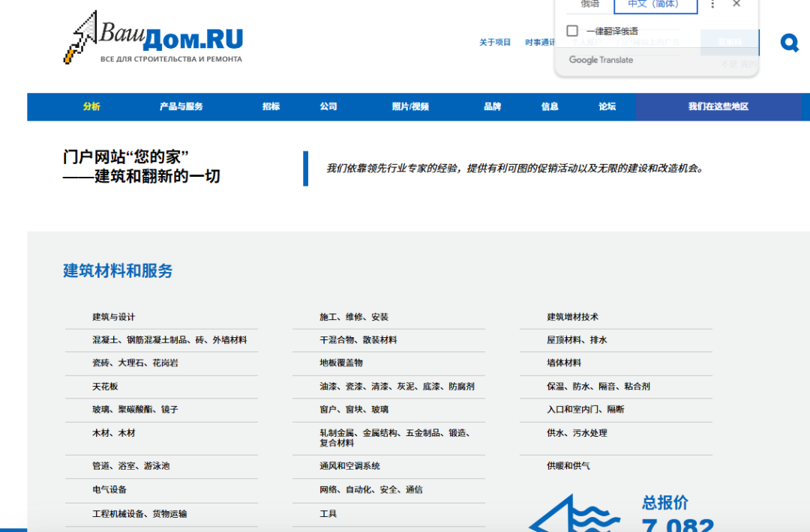Screen dimensions: 810x532
Task: Select the 供暖和供气 category
Action: 568,466
